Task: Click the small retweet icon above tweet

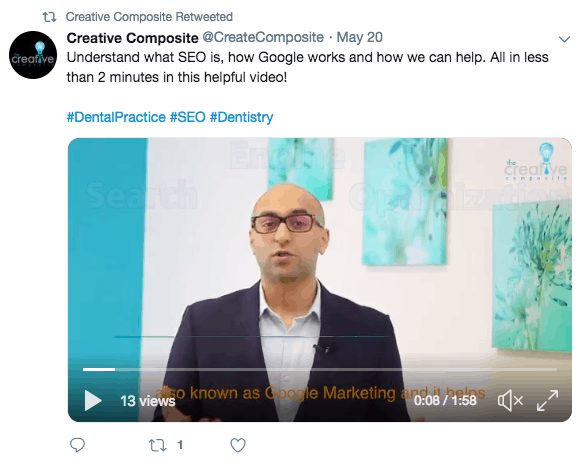Action: [x=50, y=17]
